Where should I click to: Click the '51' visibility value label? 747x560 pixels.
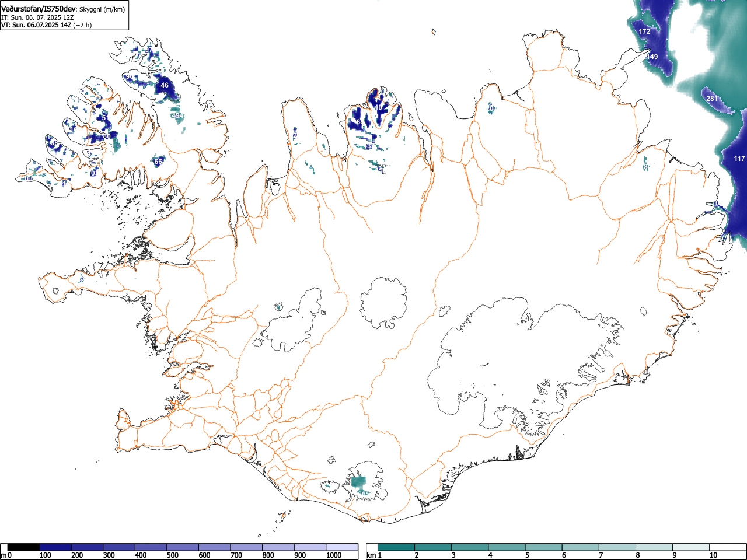[x=106, y=118]
